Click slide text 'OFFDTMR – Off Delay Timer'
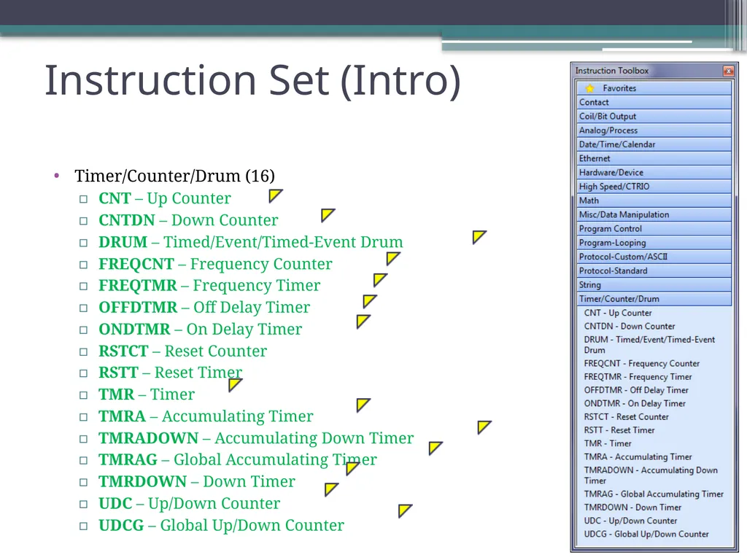747x560 pixels. pyautogui.click(x=204, y=307)
